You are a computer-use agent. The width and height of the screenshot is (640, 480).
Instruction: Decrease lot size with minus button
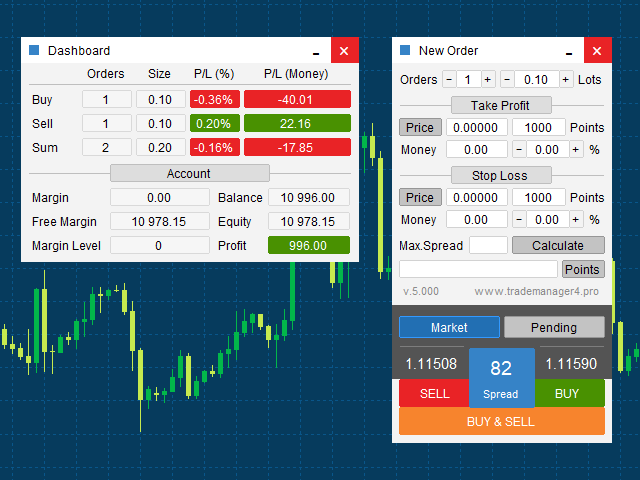[507, 80]
